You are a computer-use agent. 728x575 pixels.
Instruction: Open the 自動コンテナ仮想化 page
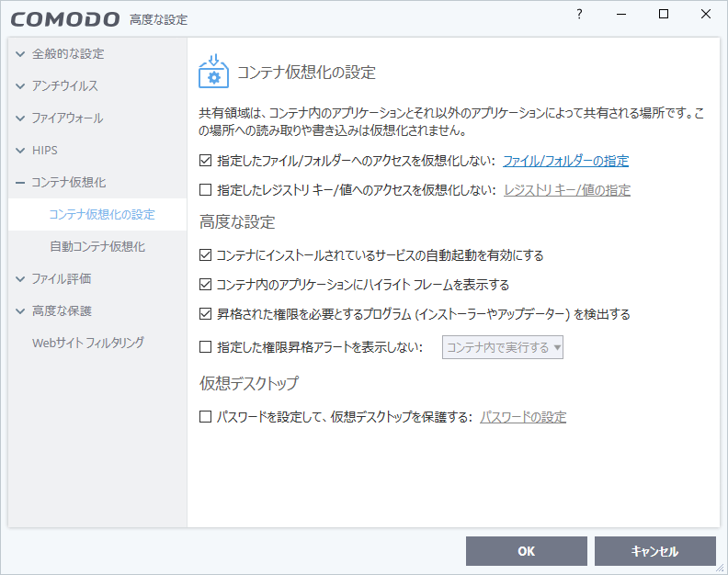[97, 246]
